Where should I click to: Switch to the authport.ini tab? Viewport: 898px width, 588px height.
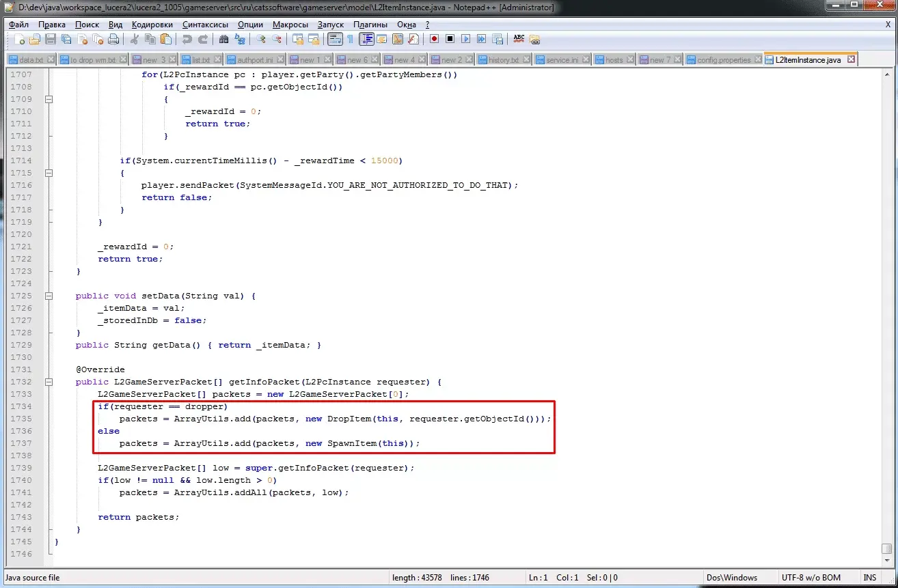coord(254,60)
